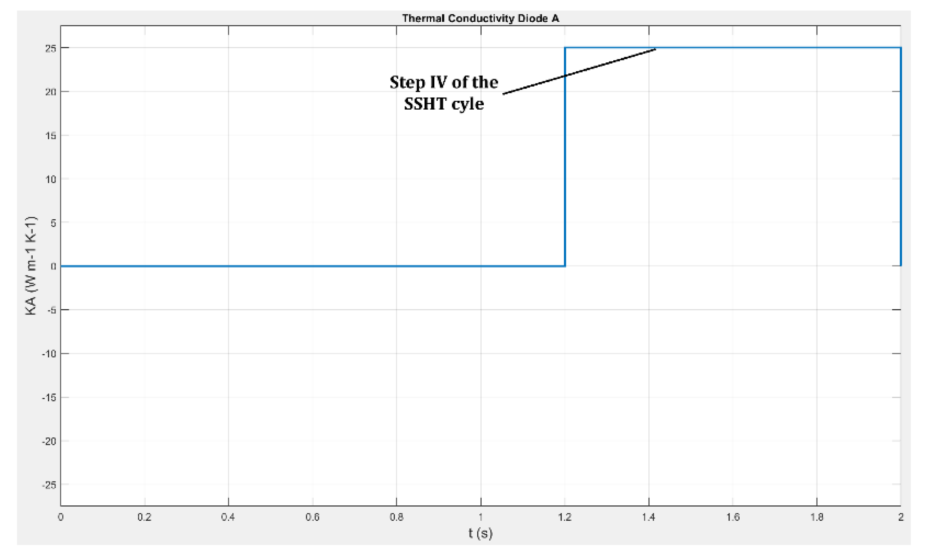Click the 1.2 tick label on x-axis

click(564, 517)
